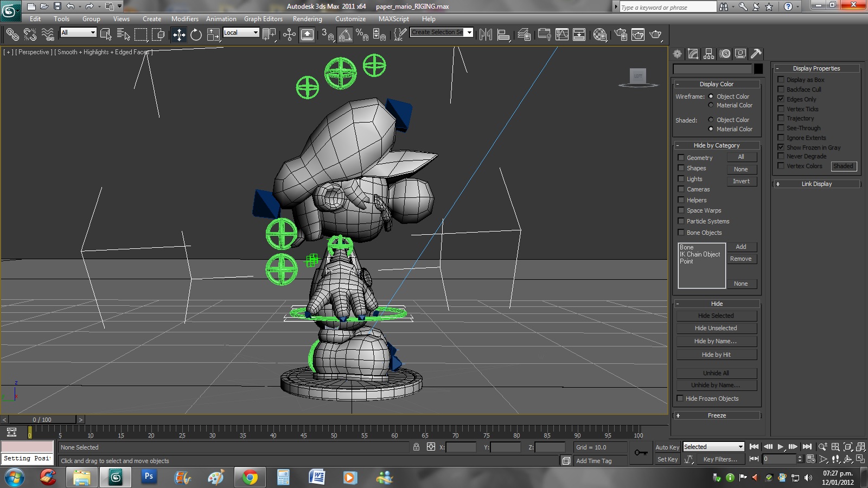Select Wireframe Material Color radio button
The height and width of the screenshot is (488, 868).
pos(711,105)
